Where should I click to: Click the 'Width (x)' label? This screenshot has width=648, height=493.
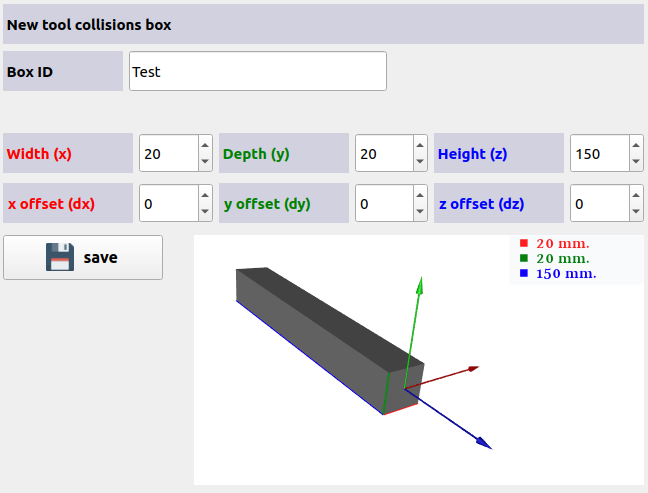click(39, 154)
